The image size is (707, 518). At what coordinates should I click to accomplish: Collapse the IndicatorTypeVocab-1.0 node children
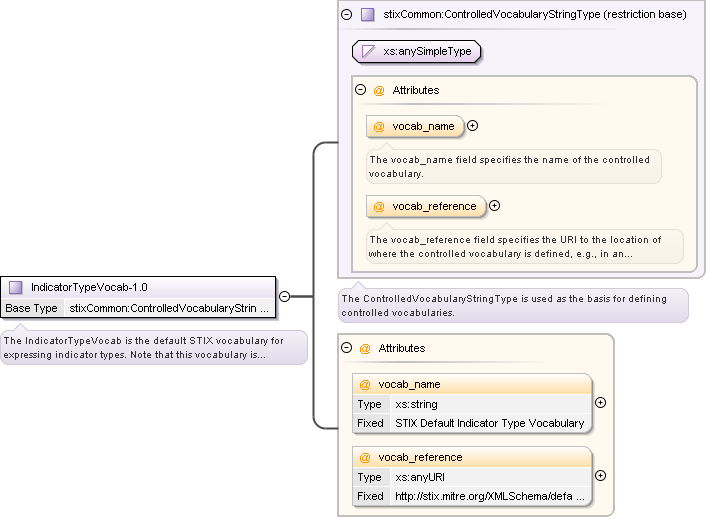pyautogui.click(x=284, y=296)
